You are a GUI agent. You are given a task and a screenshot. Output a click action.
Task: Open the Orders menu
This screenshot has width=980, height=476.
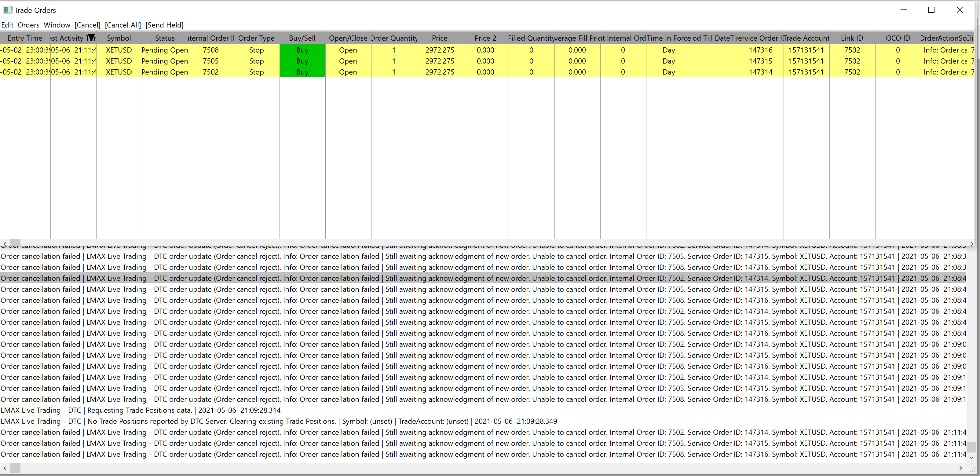click(x=28, y=25)
